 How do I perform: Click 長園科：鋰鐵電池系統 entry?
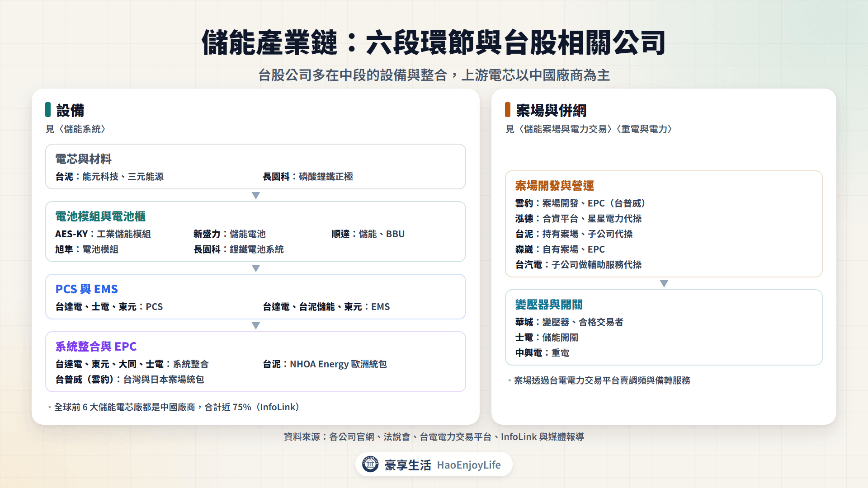click(x=239, y=249)
